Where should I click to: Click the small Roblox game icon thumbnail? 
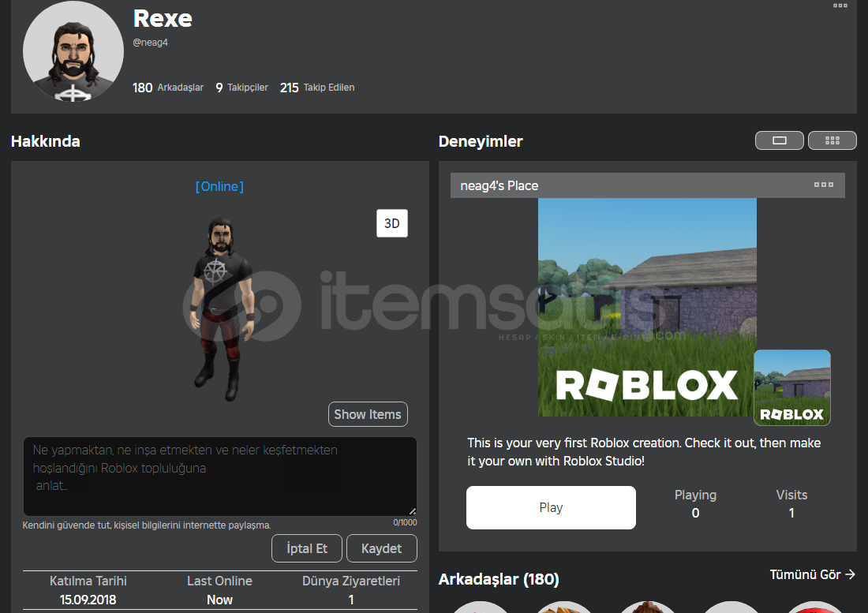coord(792,387)
